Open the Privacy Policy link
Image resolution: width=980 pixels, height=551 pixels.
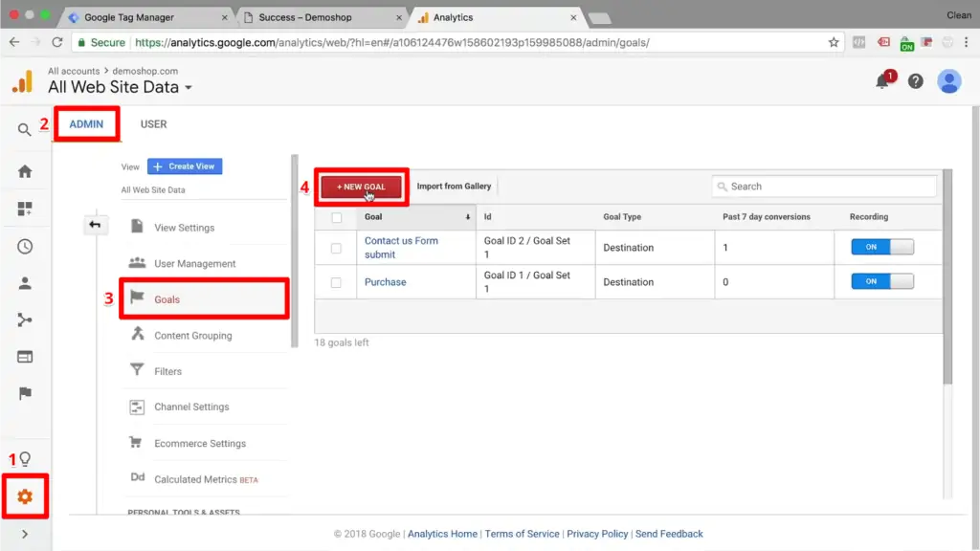597,534
